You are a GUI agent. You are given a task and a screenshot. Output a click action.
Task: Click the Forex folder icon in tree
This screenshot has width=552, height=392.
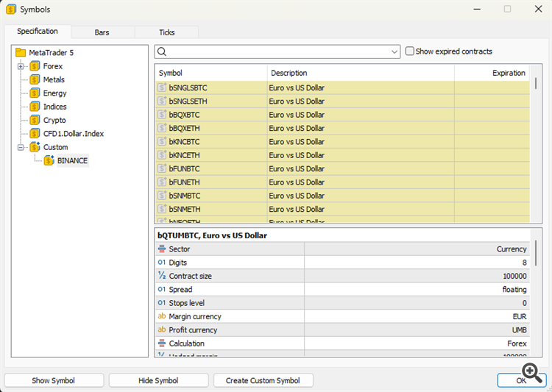pyautogui.click(x=35, y=66)
